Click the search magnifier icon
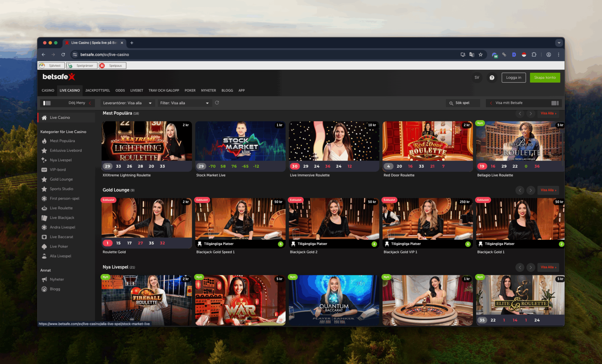The image size is (602, 364). point(451,103)
